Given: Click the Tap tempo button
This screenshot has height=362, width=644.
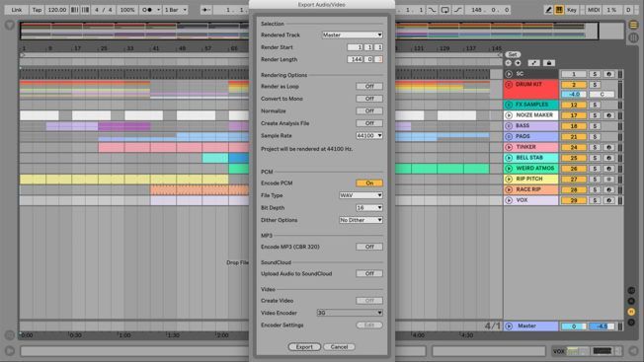Looking at the screenshot, I should coord(37,10).
